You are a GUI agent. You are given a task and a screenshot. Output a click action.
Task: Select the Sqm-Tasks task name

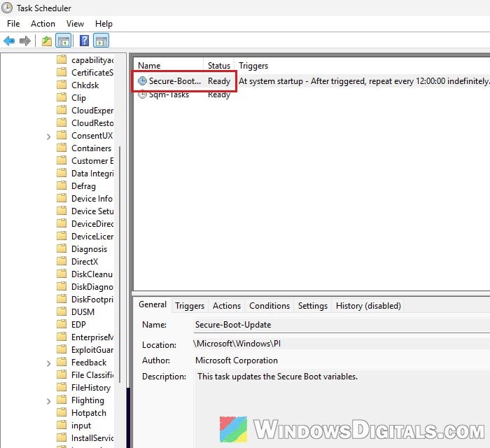(169, 94)
